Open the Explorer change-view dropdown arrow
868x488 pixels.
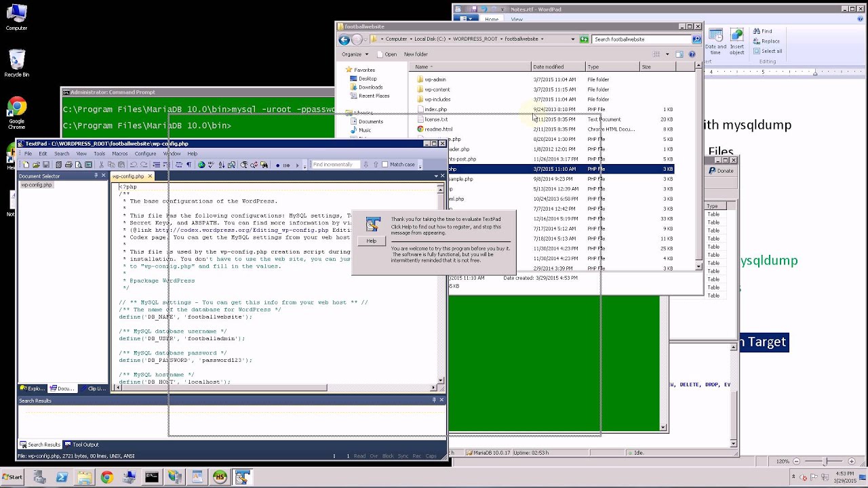667,54
